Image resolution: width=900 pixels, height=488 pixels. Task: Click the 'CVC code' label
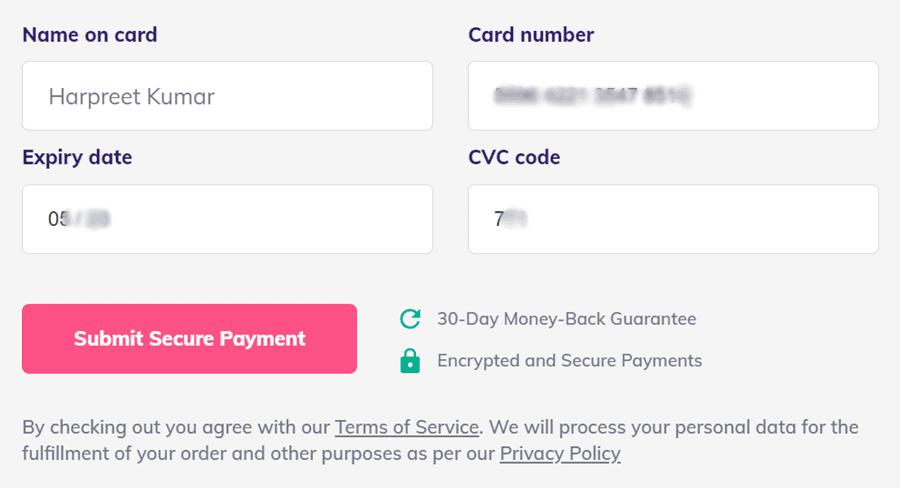(514, 157)
